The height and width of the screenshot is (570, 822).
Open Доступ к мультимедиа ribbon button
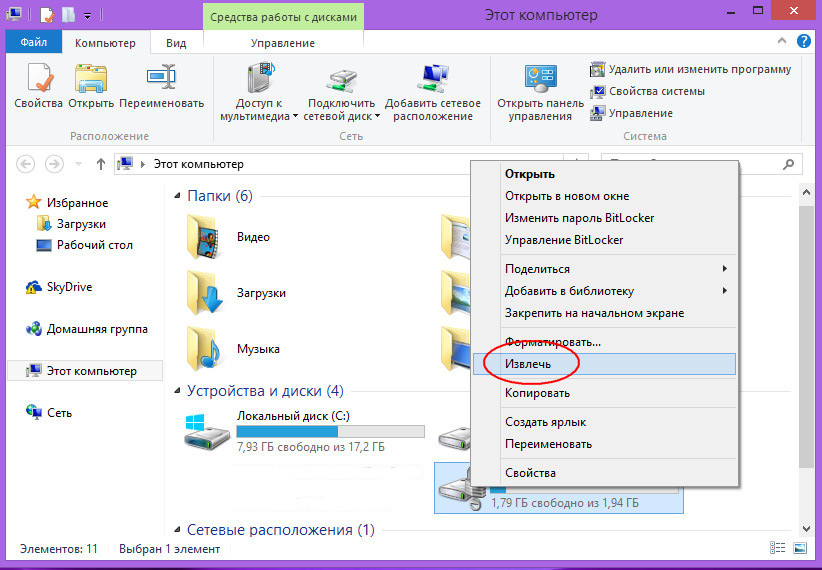(x=258, y=92)
